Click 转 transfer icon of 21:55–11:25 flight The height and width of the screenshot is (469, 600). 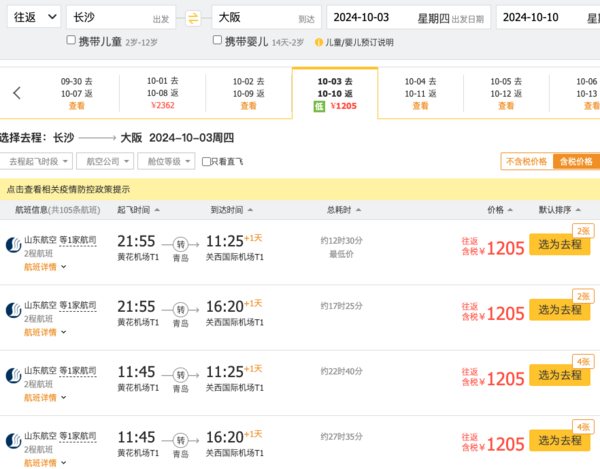pyautogui.click(x=181, y=244)
